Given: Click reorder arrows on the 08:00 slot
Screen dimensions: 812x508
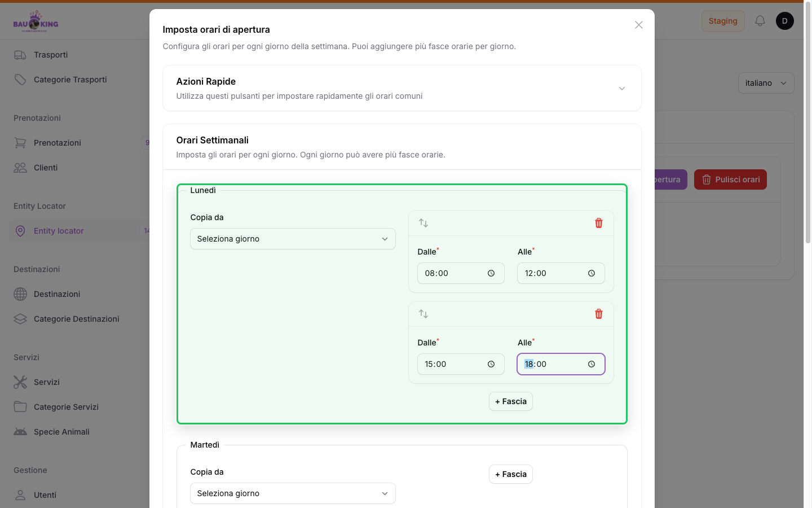Looking at the screenshot, I should (423, 223).
